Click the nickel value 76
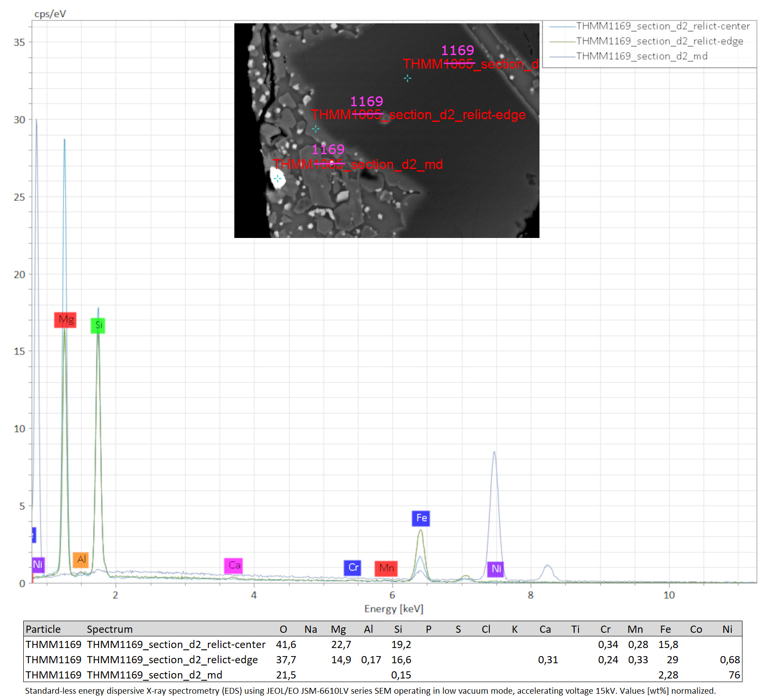The height and width of the screenshot is (700, 768). pos(734,675)
